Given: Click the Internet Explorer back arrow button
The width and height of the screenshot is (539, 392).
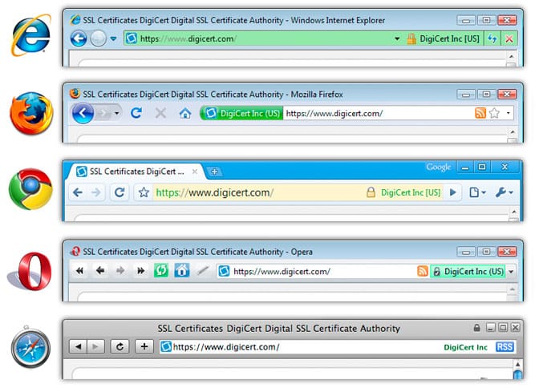Looking at the screenshot, I should coord(79,38).
